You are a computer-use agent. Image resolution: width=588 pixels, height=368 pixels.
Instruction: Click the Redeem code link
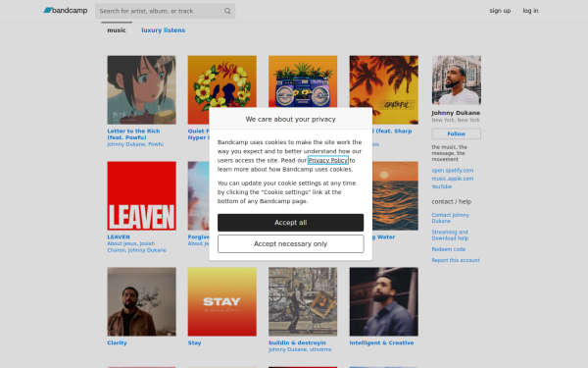click(449, 249)
